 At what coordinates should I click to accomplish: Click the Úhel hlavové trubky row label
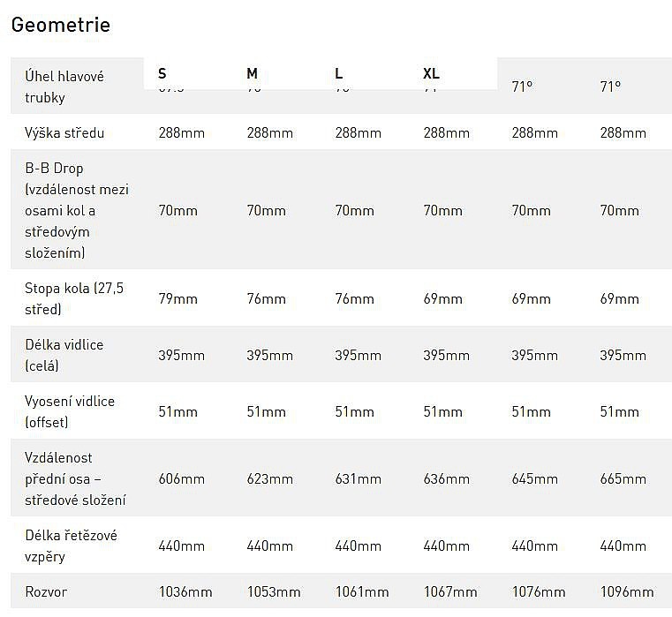click(64, 87)
